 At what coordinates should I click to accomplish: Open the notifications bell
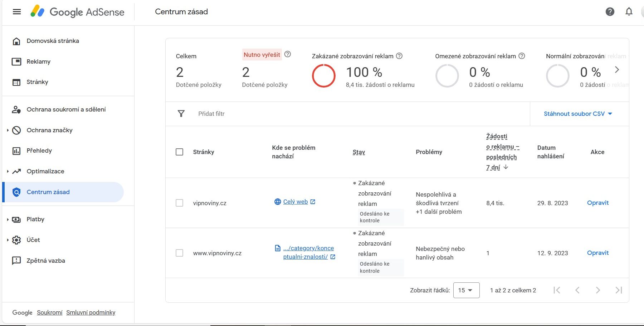coord(629,12)
